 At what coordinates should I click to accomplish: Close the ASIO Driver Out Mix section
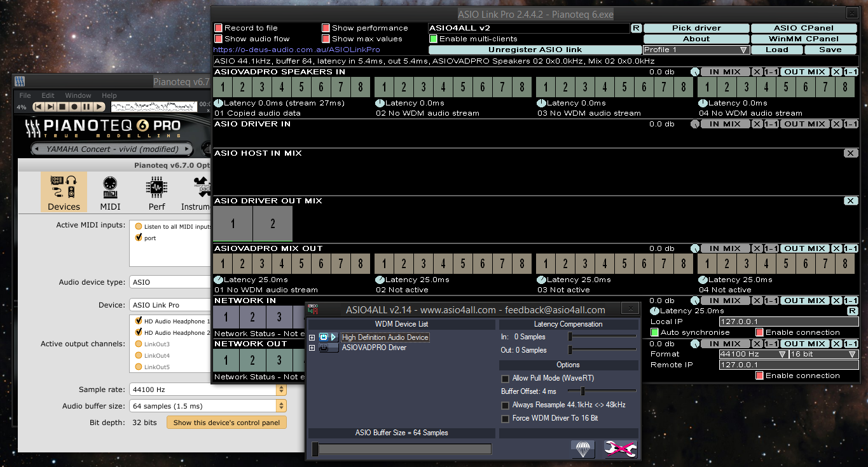[x=851, y=201]
